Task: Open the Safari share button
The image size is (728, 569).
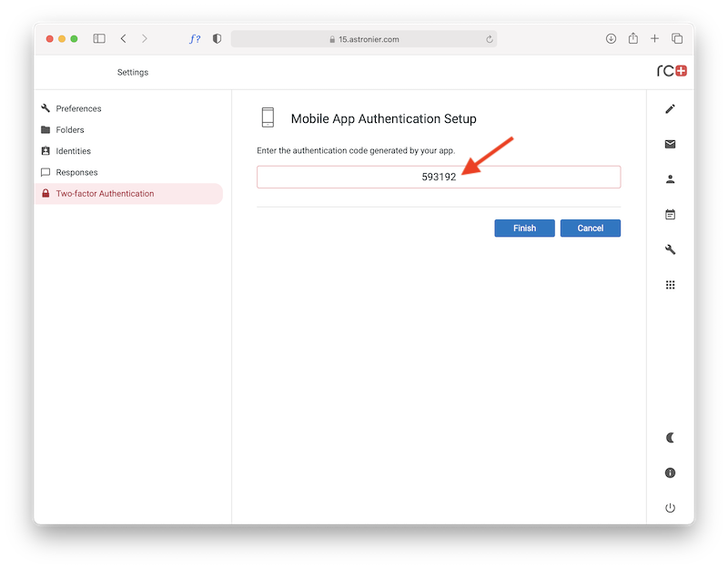Action: tap(632, 38)
